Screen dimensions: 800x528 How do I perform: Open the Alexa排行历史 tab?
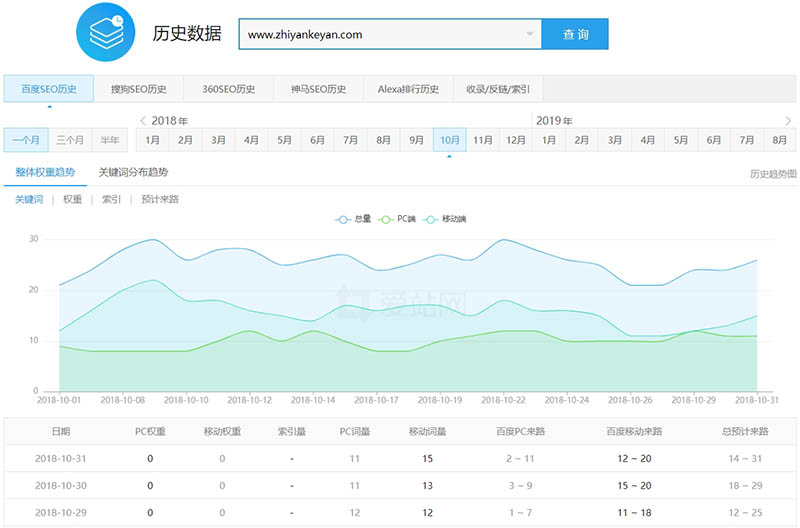408,89
